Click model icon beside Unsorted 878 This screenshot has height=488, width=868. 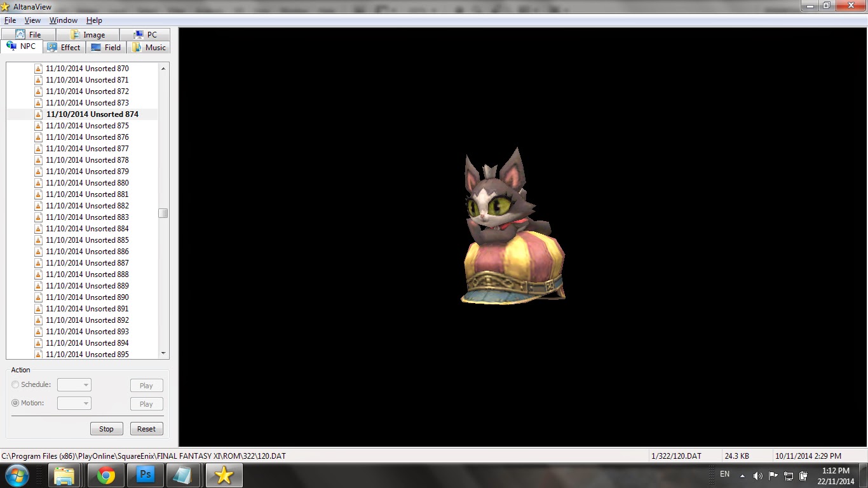(x=38, y=160)
